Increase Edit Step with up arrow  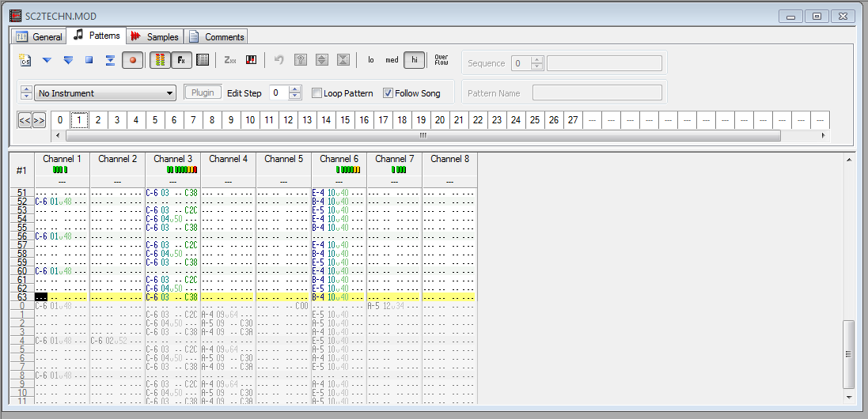point(296,89)
